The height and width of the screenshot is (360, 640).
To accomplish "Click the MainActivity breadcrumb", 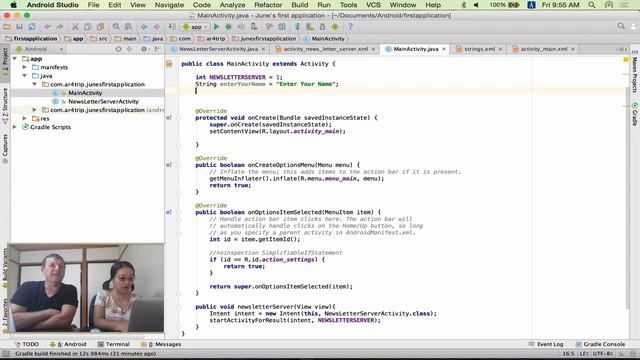I will click(324, 39).
